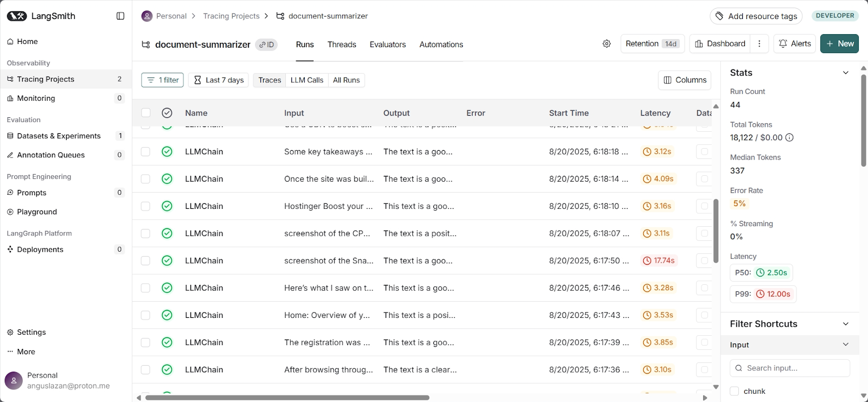Select the LLM Calls view
868x402 pixels.
[x=307, y=80]
